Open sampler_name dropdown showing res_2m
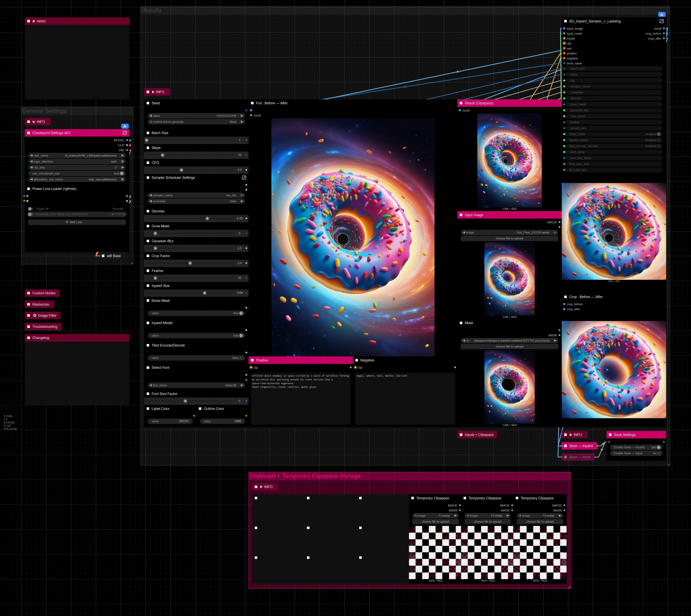Viewport: 691px width, 616px height. (196, 195)
